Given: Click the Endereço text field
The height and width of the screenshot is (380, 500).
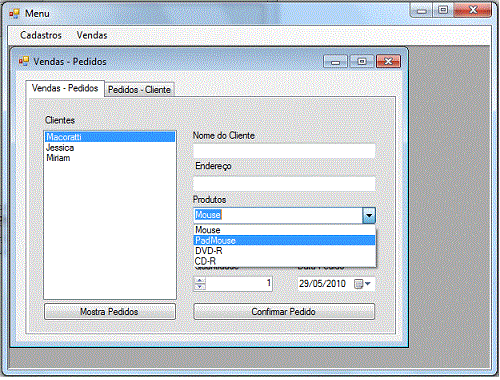Looking at the screenshot, I should 284,183.
